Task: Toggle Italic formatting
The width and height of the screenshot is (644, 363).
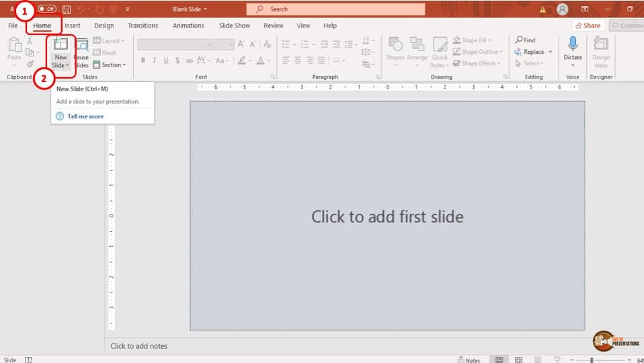Action: [155, 61]
